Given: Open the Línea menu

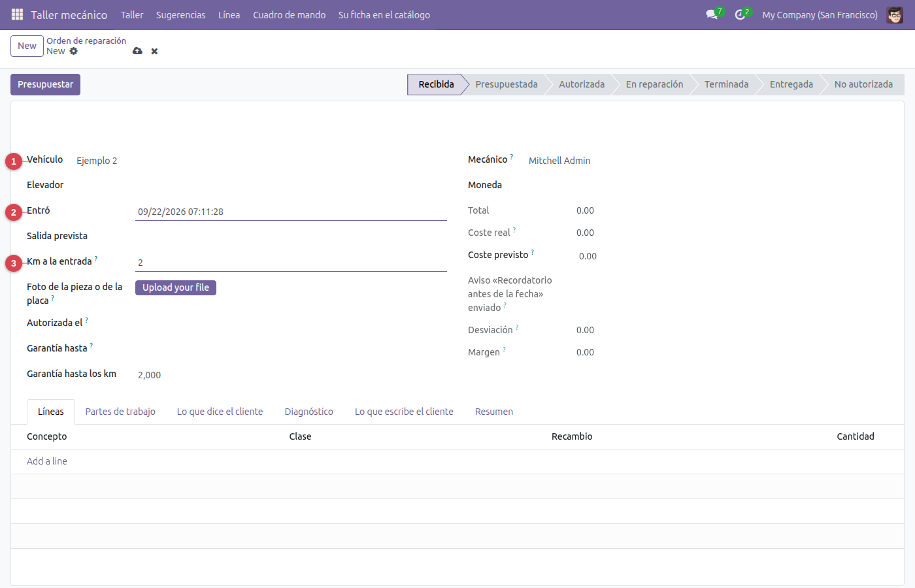Looking at the screenshot, I should (x=229, y=15).
